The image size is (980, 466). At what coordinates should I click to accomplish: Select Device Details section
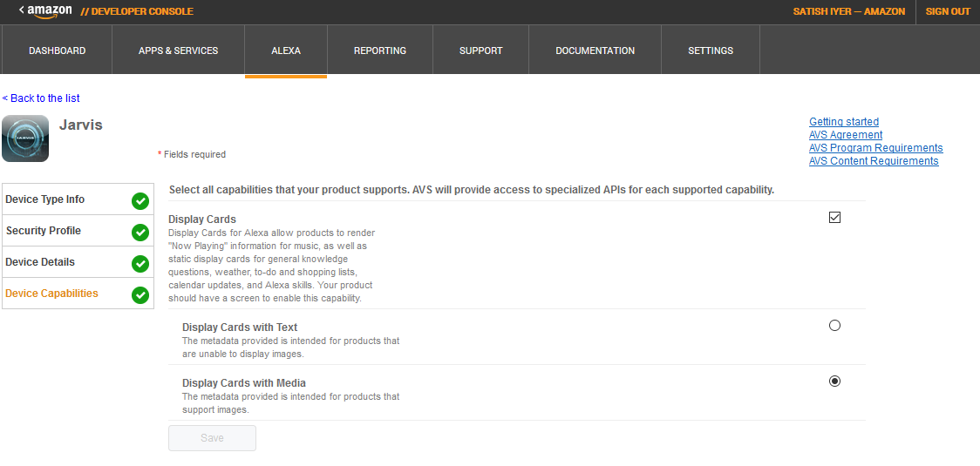coord(78,261)
